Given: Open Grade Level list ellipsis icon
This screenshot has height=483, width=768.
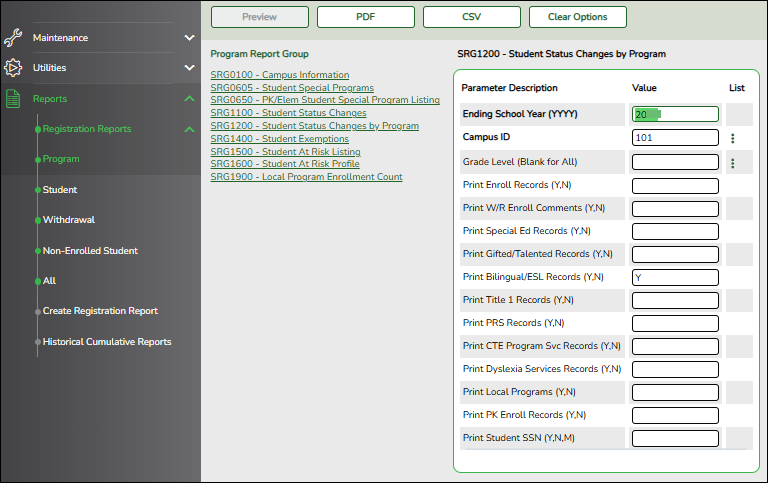Looking at the screenshot, I should click(733, 163).
